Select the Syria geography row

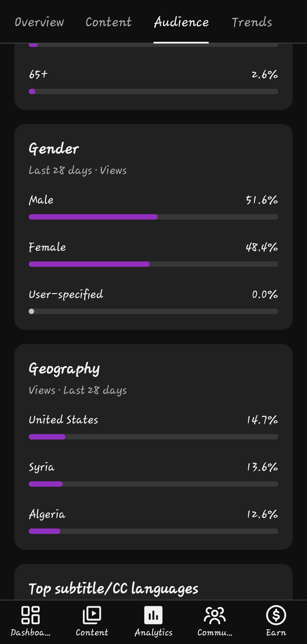tap(153, 474)
